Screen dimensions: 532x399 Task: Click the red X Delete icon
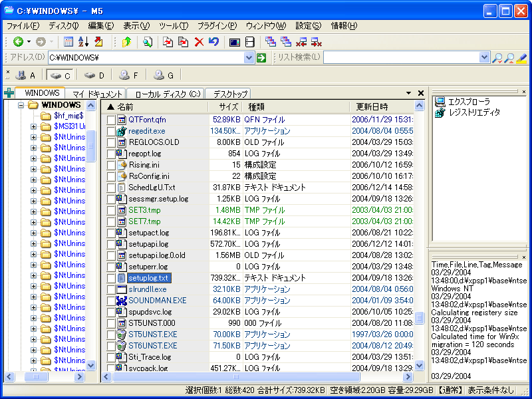(199, 42)
